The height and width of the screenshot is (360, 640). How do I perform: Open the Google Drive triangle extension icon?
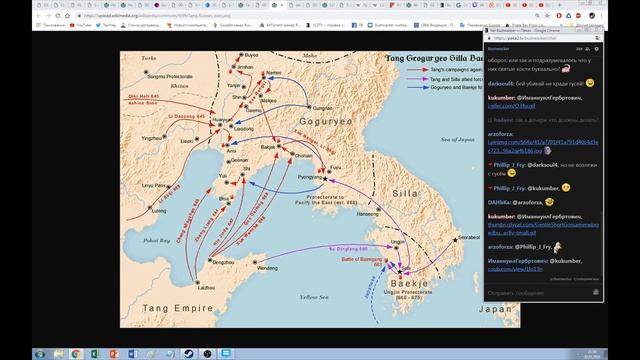point(569,16)
